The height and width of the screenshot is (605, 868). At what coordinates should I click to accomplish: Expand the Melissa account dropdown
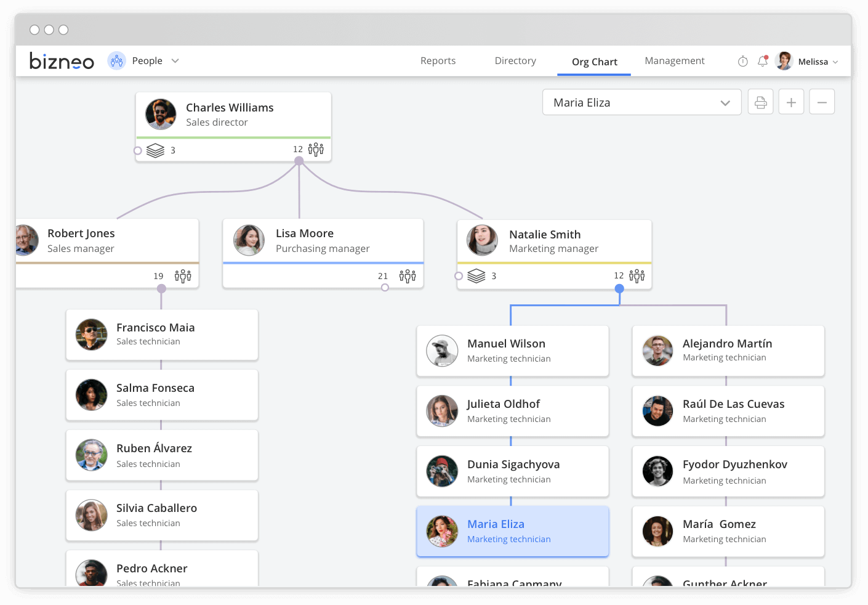[x=835, y=61]
